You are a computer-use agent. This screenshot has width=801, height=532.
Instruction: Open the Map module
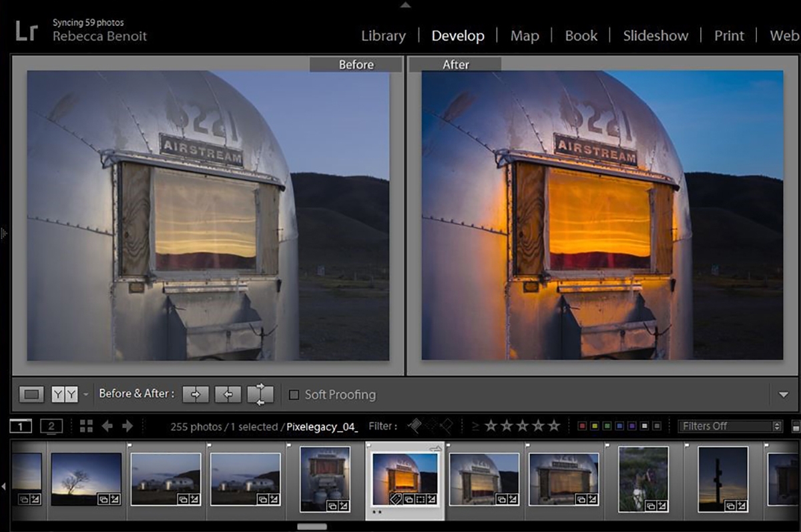click(x=525, y=35)
